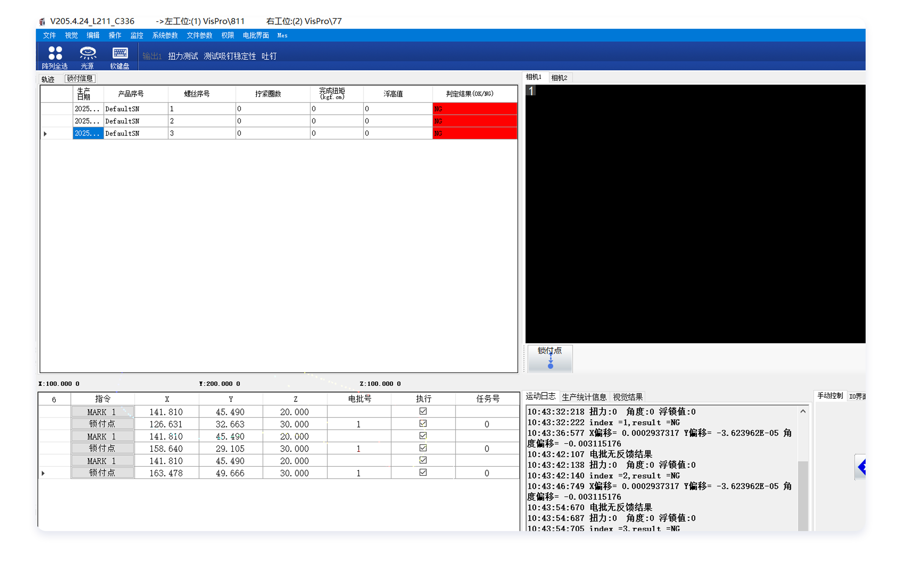Open the 系统参数 menu
The height and width of the screenshot is (588, 904).
165,36
